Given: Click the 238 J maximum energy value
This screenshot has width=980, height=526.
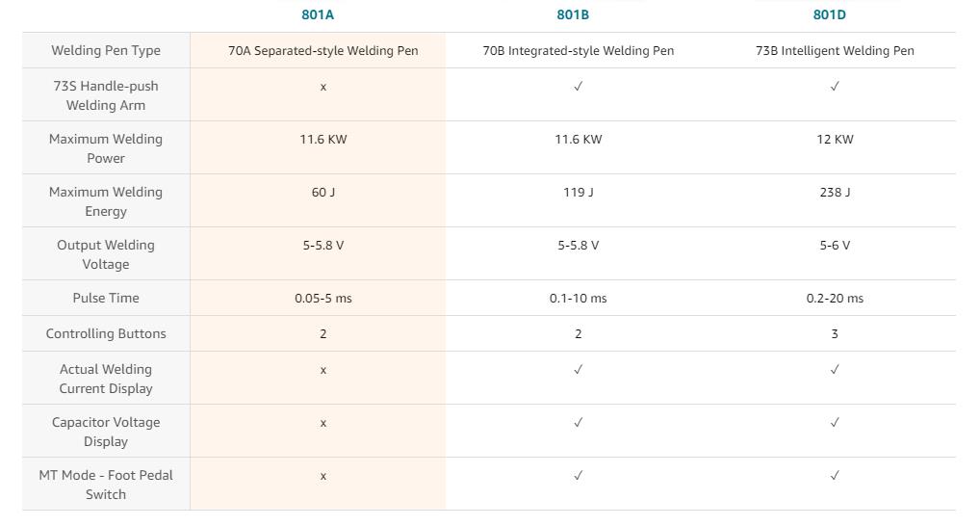Looking at the screenshot, I should click(x=835, y=192).
